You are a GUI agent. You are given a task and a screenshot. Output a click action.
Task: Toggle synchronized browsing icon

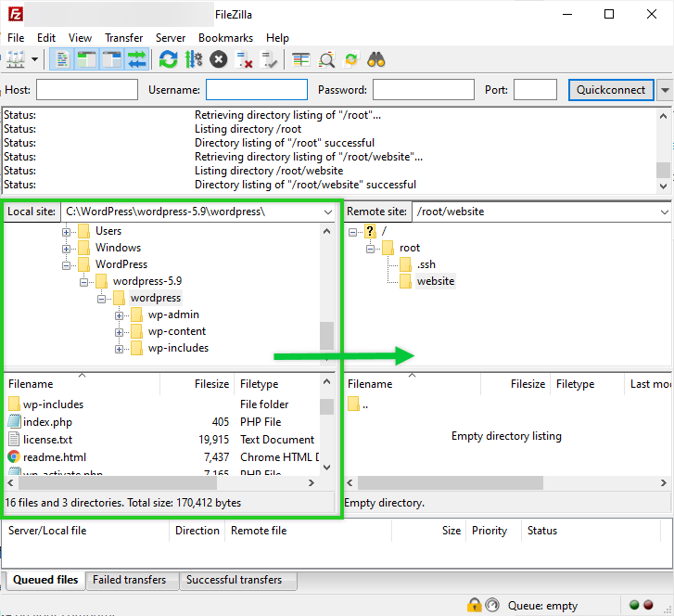[351, 60]
